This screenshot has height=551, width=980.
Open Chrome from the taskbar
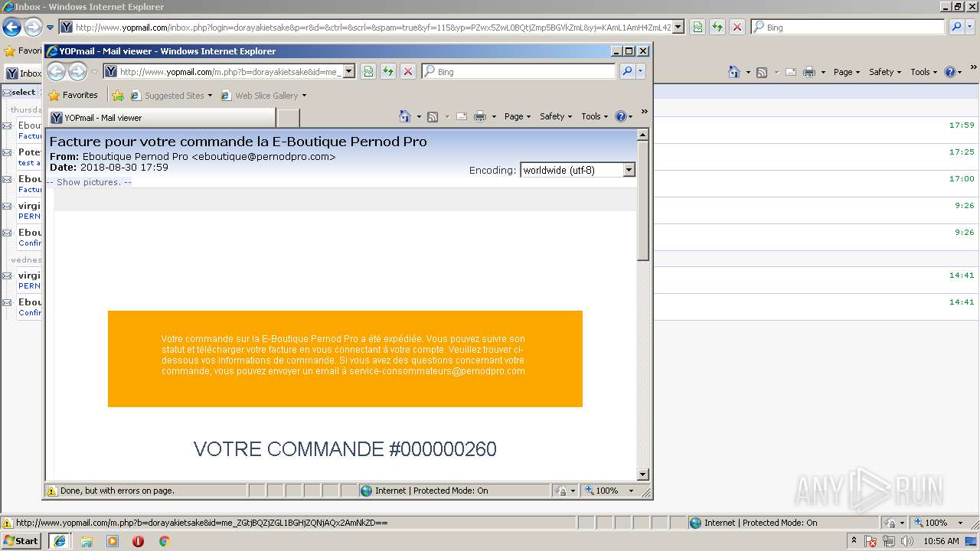coord(164,541)
